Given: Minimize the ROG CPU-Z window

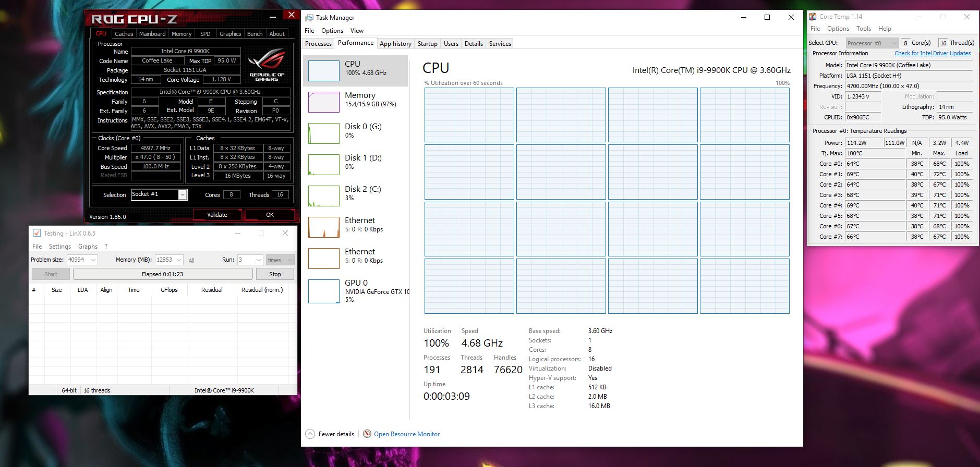Looking at the screenshot, I should pos(273,17).
